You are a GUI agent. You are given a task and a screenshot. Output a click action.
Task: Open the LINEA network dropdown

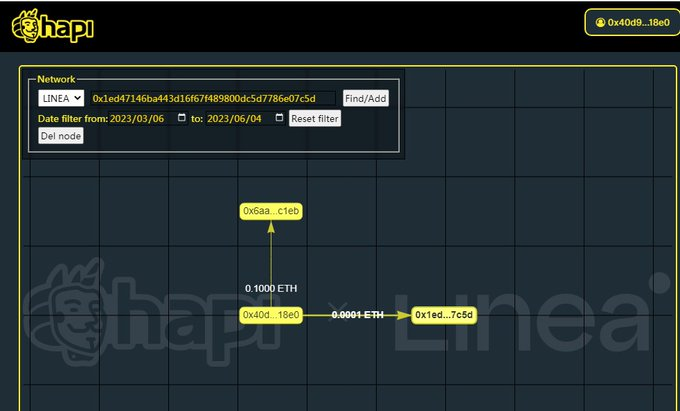[61, 98]
